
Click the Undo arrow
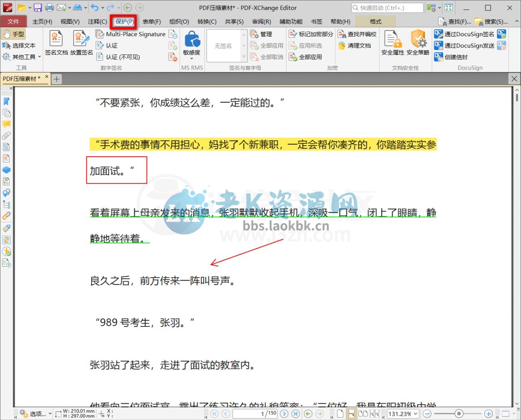(x=94, y=7)
